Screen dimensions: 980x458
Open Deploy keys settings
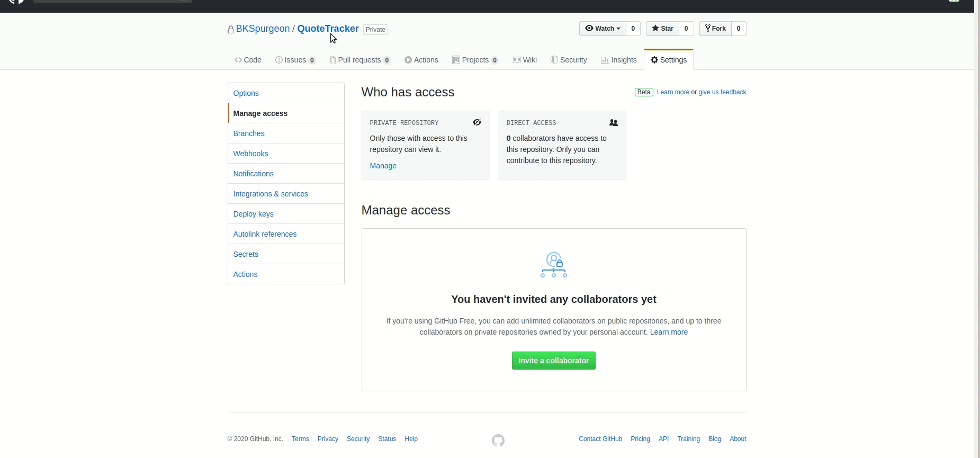coord(286,214)
